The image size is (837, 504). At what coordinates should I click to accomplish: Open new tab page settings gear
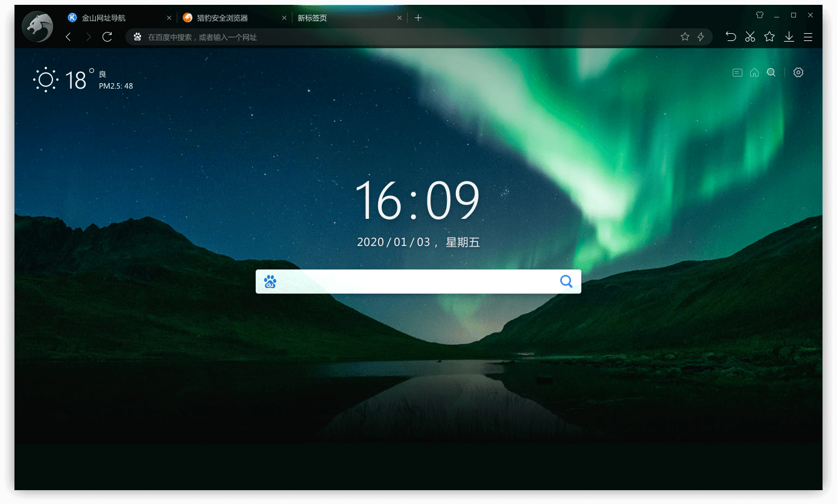pyautogui.click(x=798, y=72)
